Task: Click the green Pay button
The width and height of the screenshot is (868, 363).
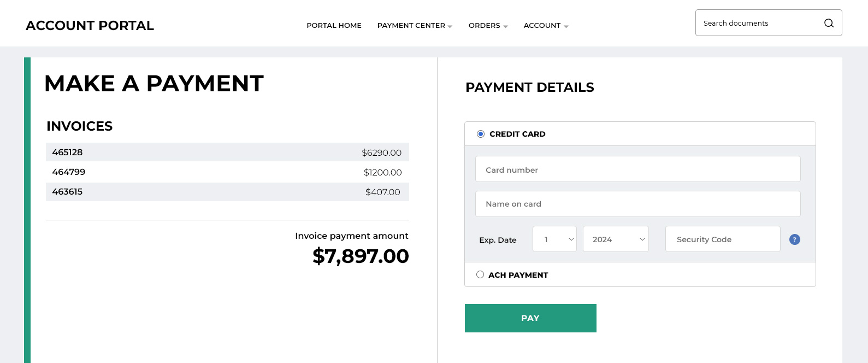Action: click(x=530, y=318)
